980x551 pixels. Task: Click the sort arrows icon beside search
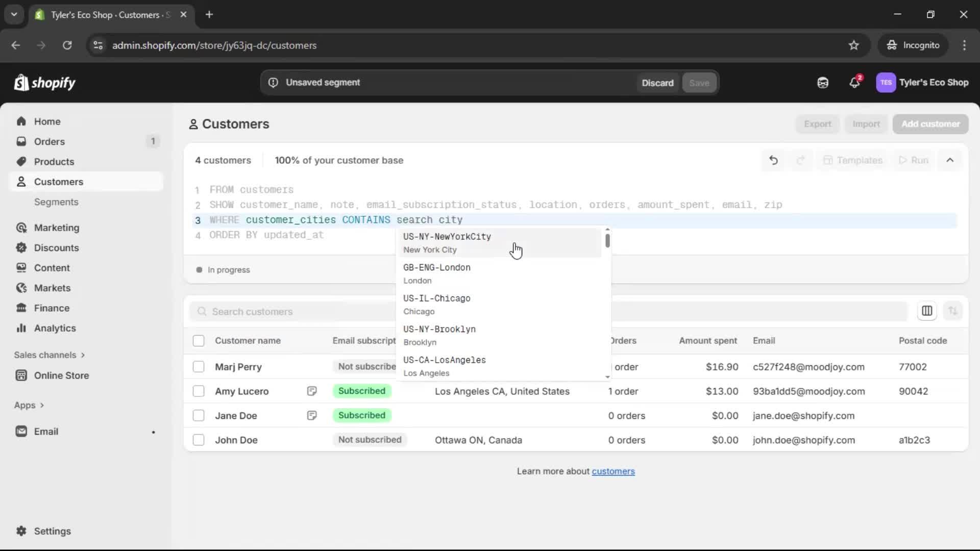pyautogui.click(x=952, y=311)
